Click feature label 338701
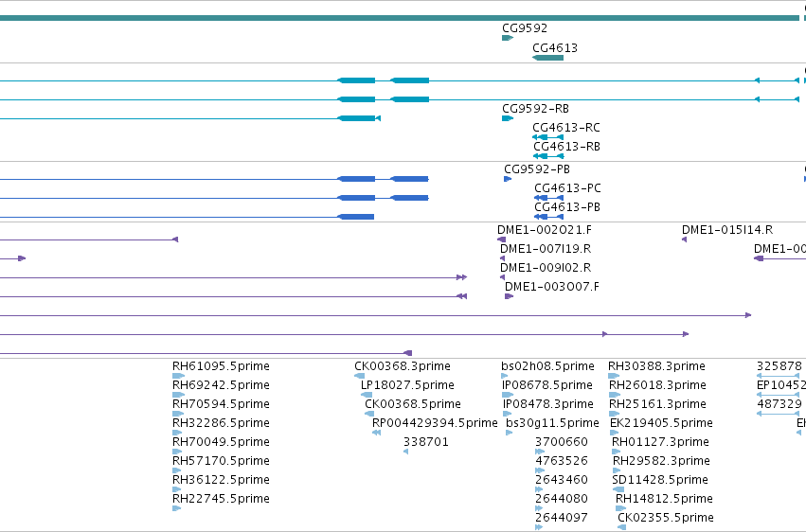 425,443
